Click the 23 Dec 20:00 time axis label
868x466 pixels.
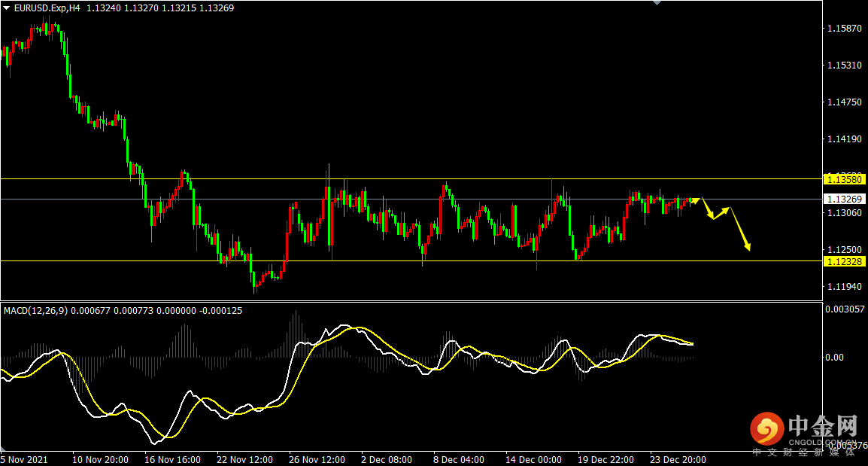click(678, 459)
